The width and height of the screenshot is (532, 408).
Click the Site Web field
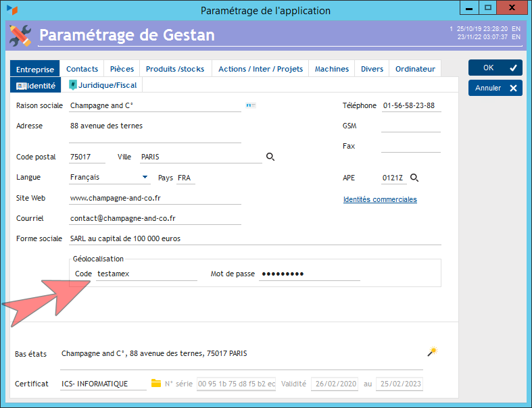click(x=155, y=198)
